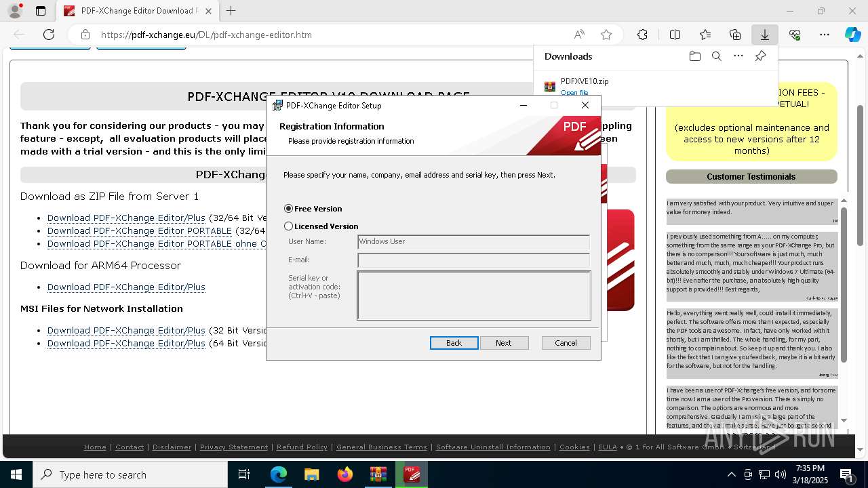Cancel the PDF-XChange Editor Setup
Image resolution: width=868 pixels, height=488 pixels.
pyautogui.click(x=566, y=343)
